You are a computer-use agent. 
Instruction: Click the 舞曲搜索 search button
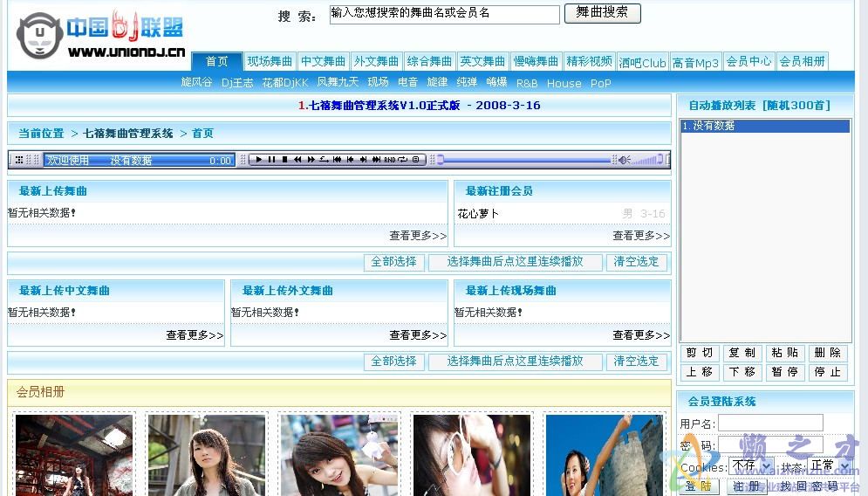pyautogui.click(x=602, y=13)
